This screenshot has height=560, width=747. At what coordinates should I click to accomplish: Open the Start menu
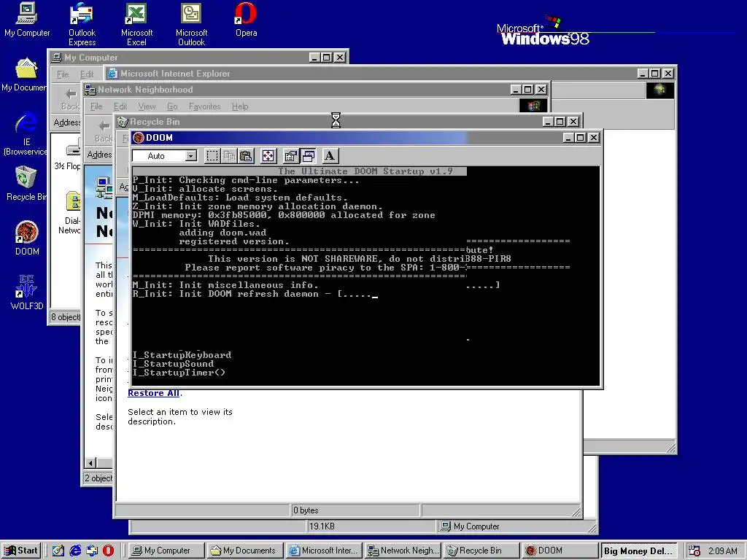coord(21,551)
